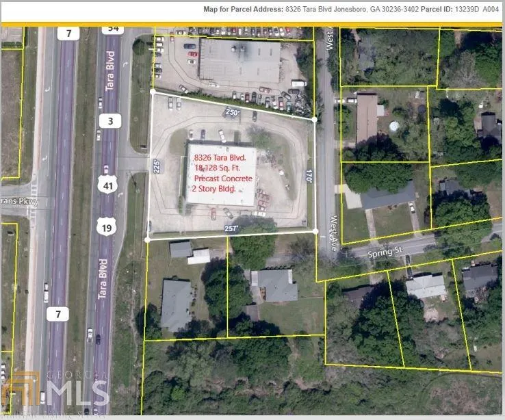
Task: Click the highlighted parcel's southwest corner marker
Action: click(x=148, y=239)
